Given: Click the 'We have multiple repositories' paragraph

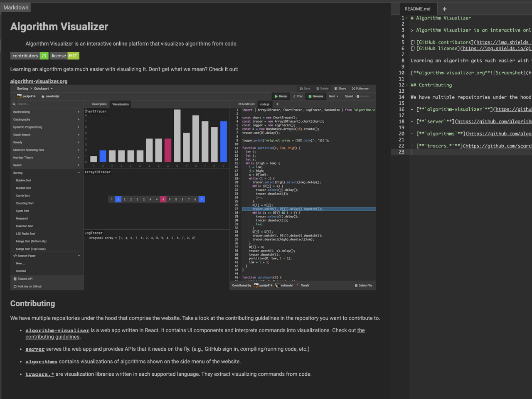Looking at the screenshot, I should [x=195, y=318].
